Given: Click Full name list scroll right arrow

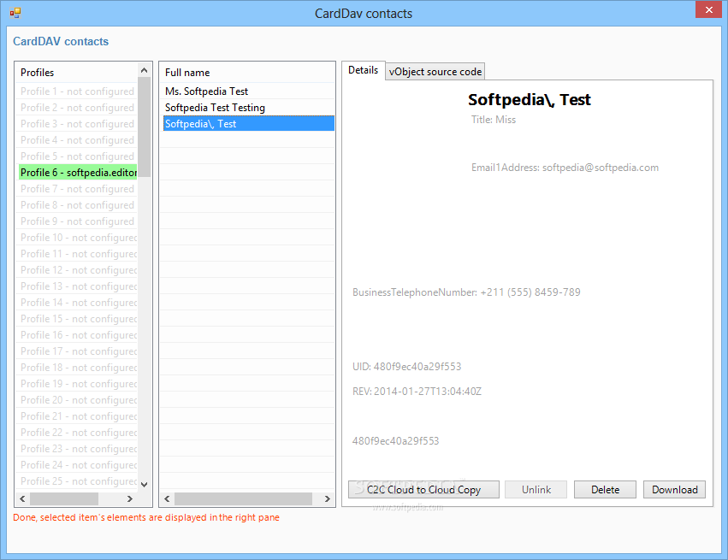Looking at the screenshot, I should pos(328,498).
